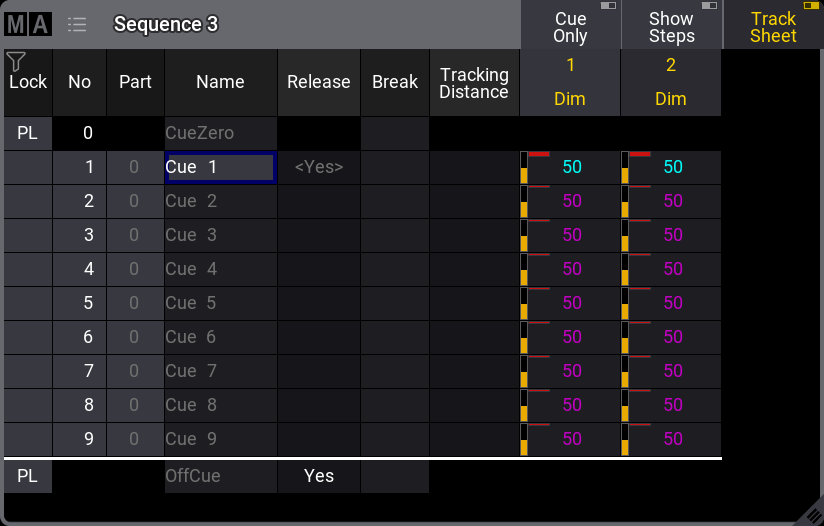Click the MA logo icon
This screenshot has height=526, width=824.
pyautogui.click(x=27, y=24)
